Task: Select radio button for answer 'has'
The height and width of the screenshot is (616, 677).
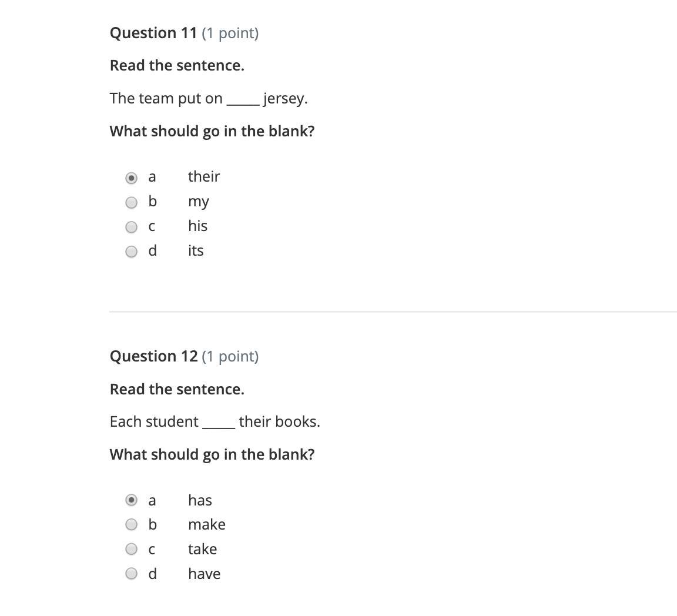Action: click(x=132, y=500)
